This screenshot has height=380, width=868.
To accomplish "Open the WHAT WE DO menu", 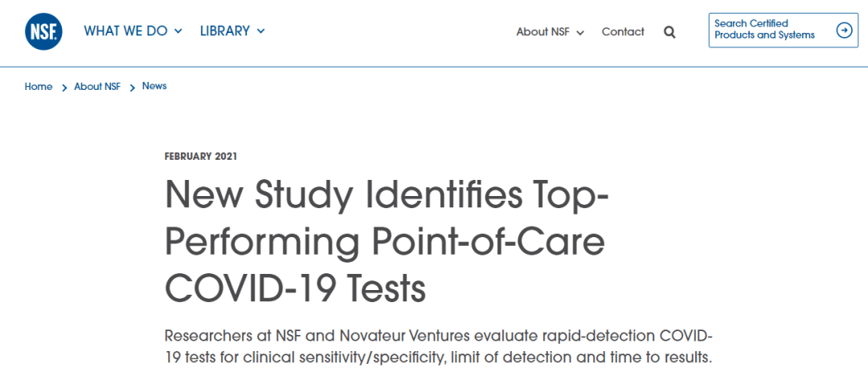I will (126, 31).
